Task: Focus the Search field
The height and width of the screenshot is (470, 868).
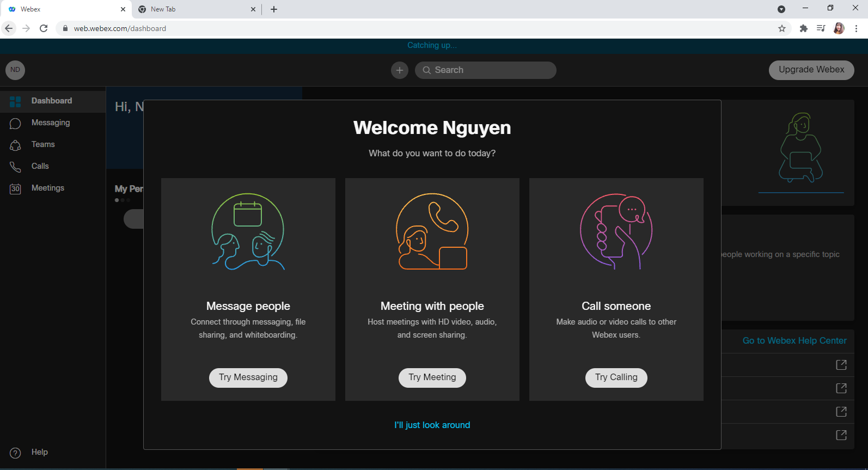Action: tap(486, 70)
